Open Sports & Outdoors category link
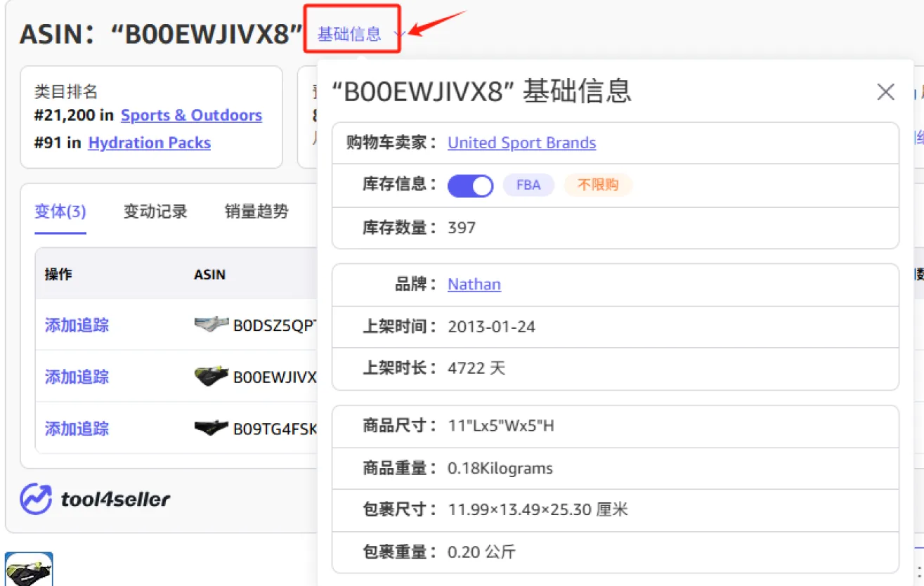 pos(191,115)
